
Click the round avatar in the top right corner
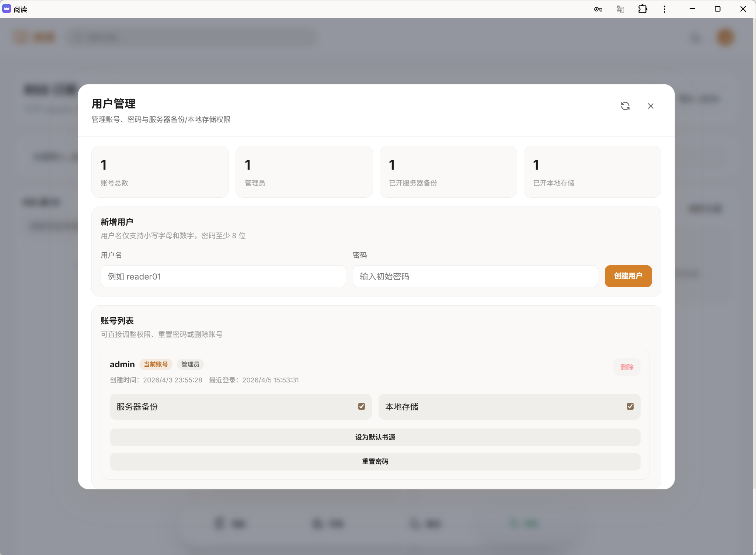[x=725, y=37]
